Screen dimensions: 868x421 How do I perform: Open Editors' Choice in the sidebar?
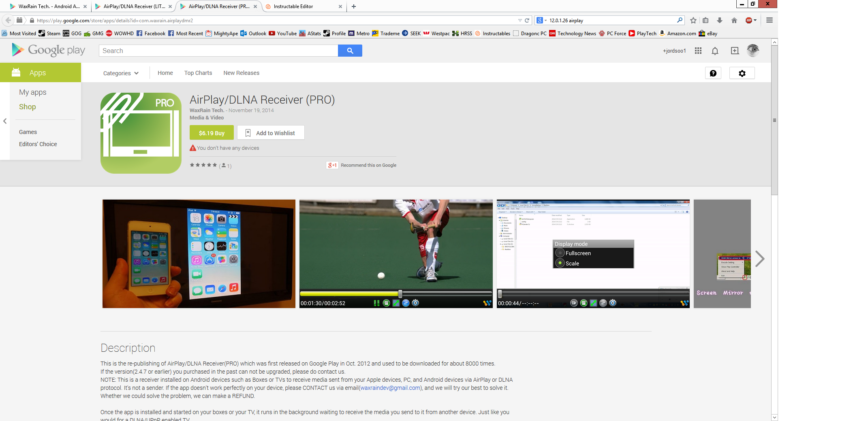pyautogui.click(x=38, y=144)
